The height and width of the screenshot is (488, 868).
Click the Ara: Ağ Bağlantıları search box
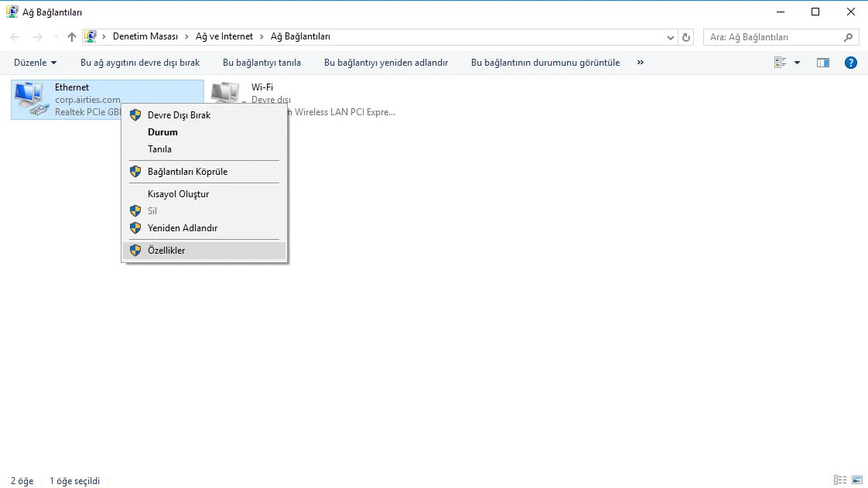(x=774, y=37)
